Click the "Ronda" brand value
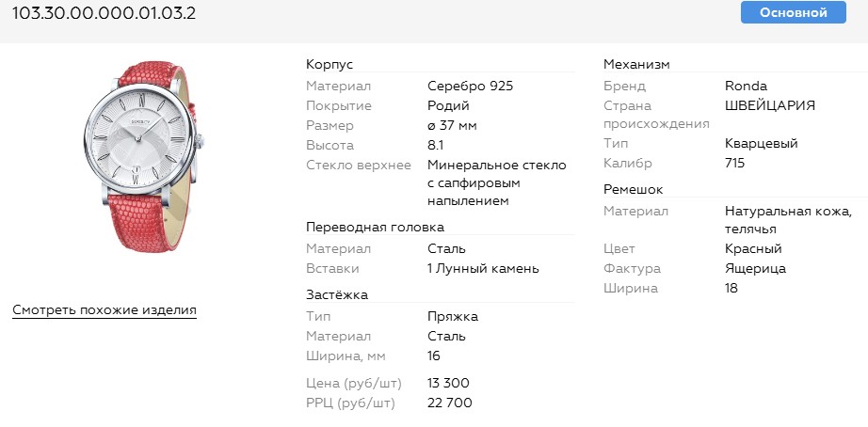 point(746,87)
